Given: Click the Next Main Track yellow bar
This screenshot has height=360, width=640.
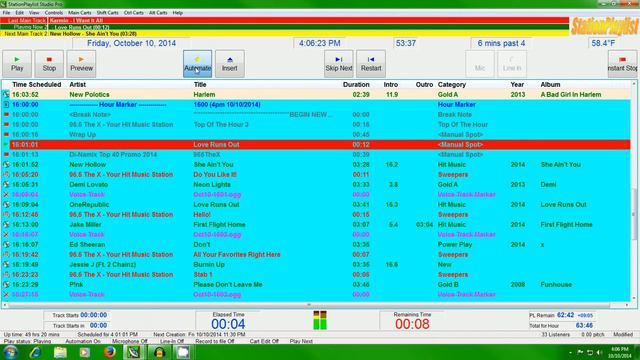Looking at the screenshot, I should pyautogui.click(x=284, y=34).
